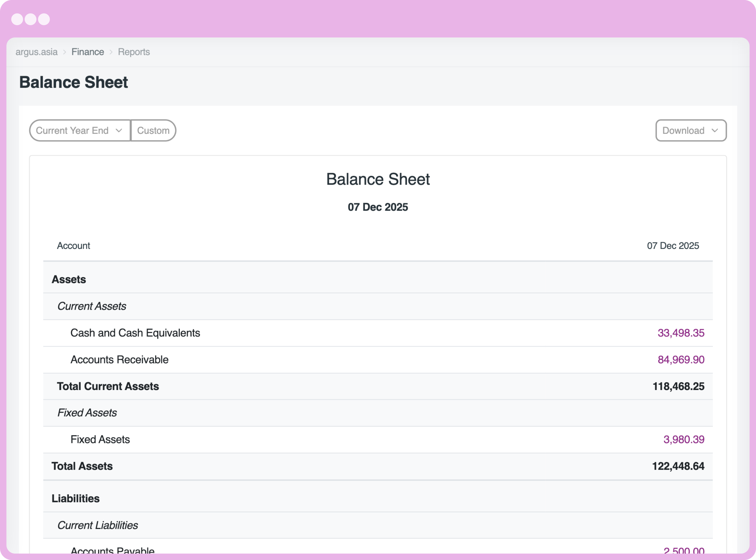Click the 07 Dec 2025 column header
756x560 pixels.
point(673,245)
